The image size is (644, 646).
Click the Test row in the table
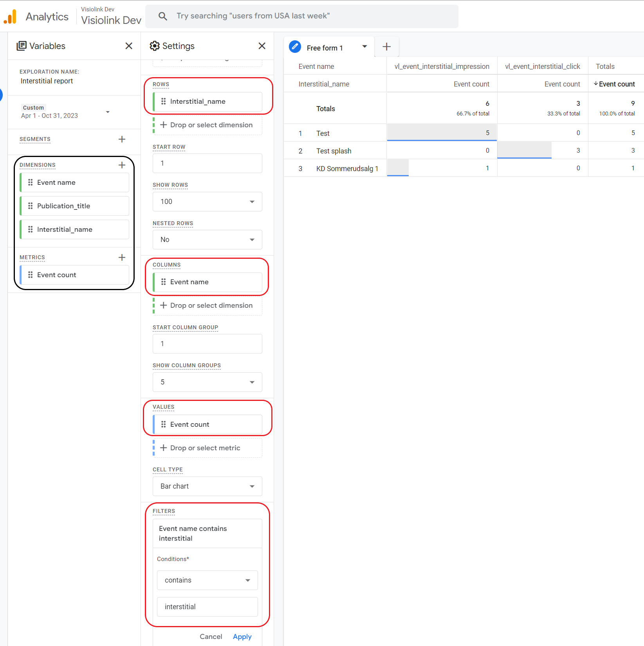point(464,133)
